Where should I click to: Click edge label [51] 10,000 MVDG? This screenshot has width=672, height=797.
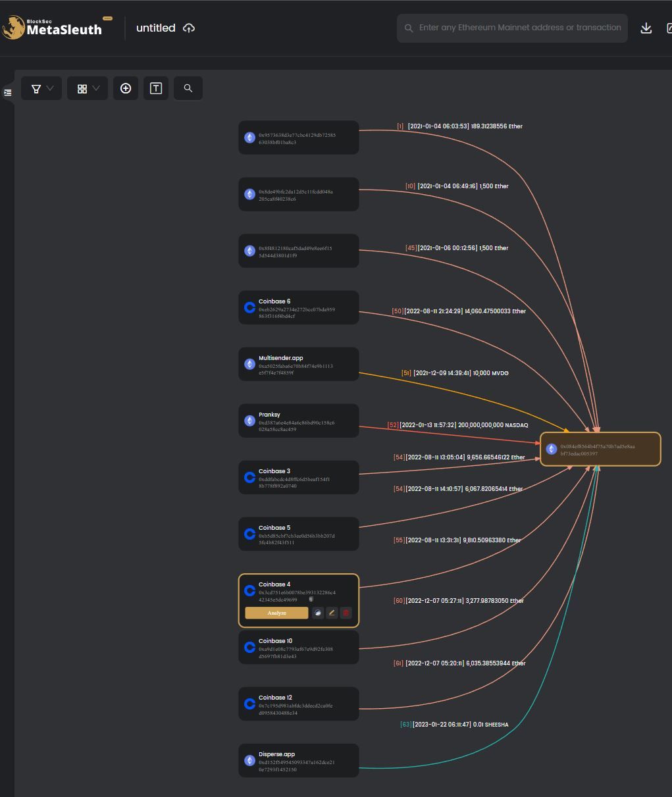pos(455,373)
